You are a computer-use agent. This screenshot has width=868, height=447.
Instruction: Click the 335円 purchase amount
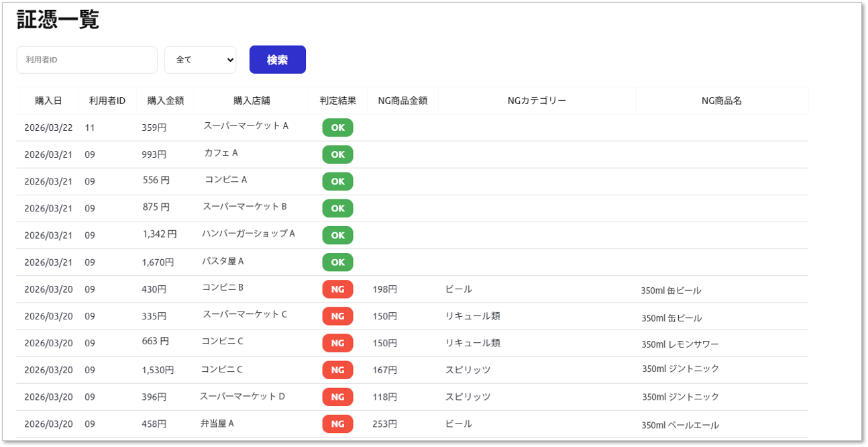[x=154, y=316]
